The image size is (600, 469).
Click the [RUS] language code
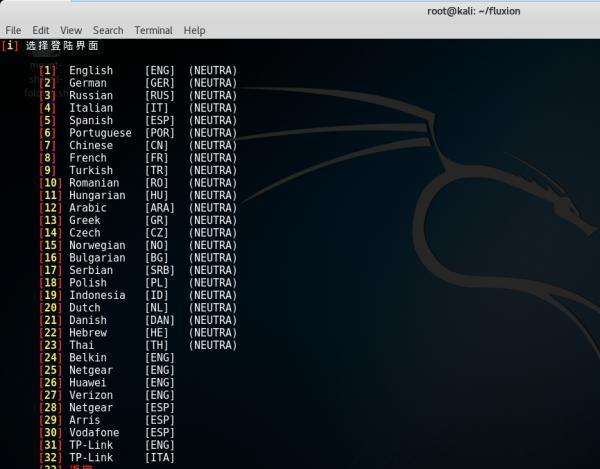tap(160, 95)
